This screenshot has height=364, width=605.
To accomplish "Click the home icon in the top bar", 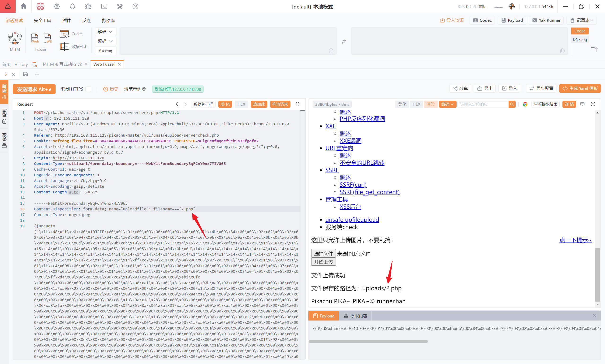I will click(24, 6).
